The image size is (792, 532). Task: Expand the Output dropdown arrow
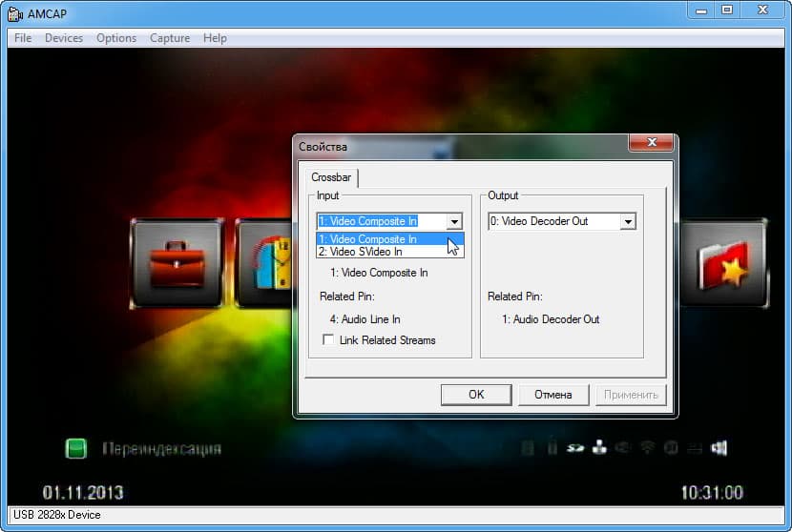628,221
